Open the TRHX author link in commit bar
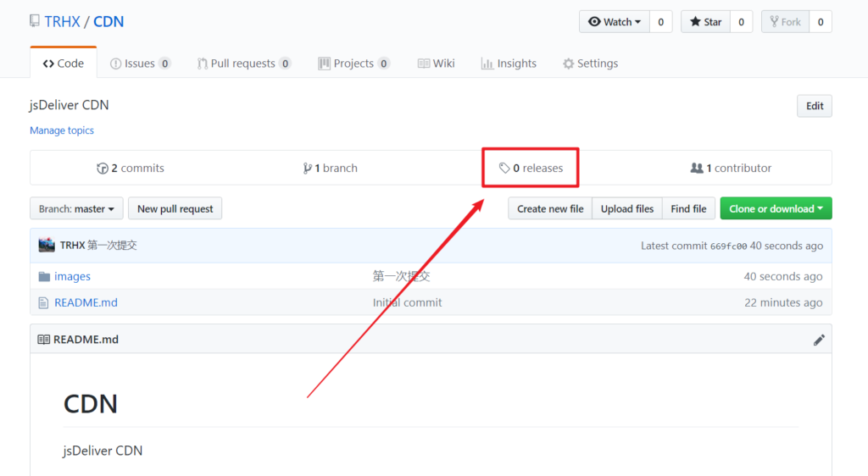 [72, 245]
